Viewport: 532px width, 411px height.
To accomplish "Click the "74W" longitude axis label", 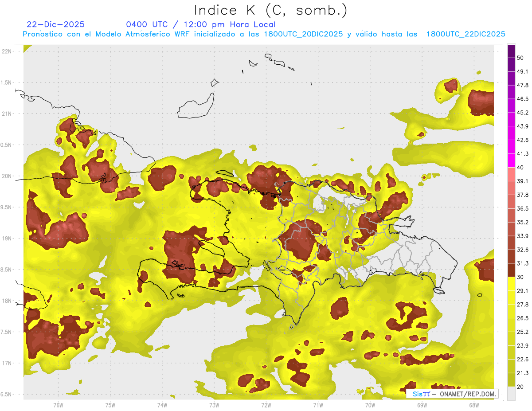I will point(162,405).
